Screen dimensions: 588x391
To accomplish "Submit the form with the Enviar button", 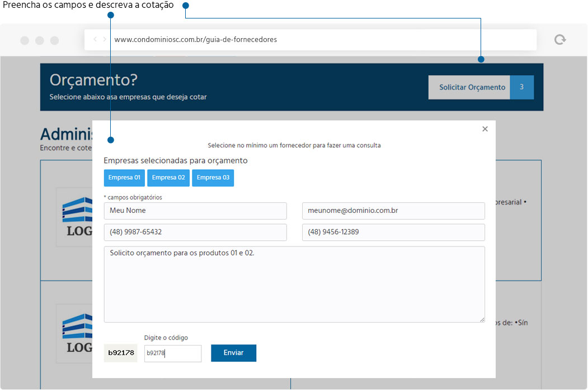I will (233, 353).
